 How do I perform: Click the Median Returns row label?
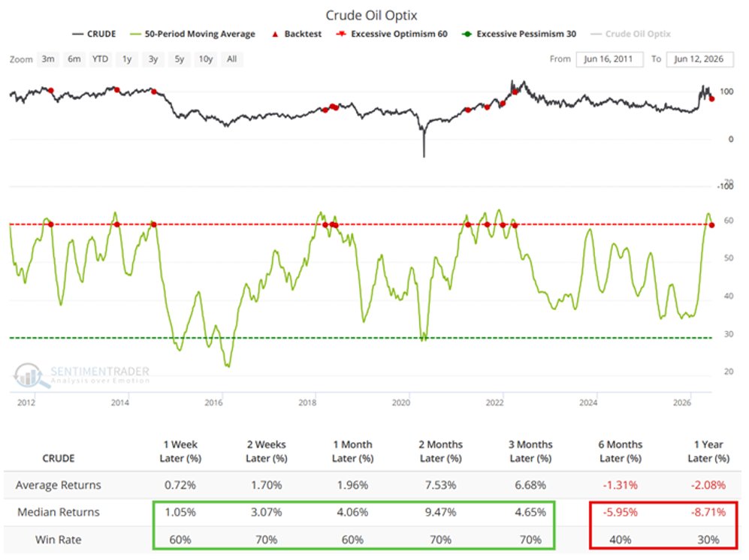click(59, 512)
